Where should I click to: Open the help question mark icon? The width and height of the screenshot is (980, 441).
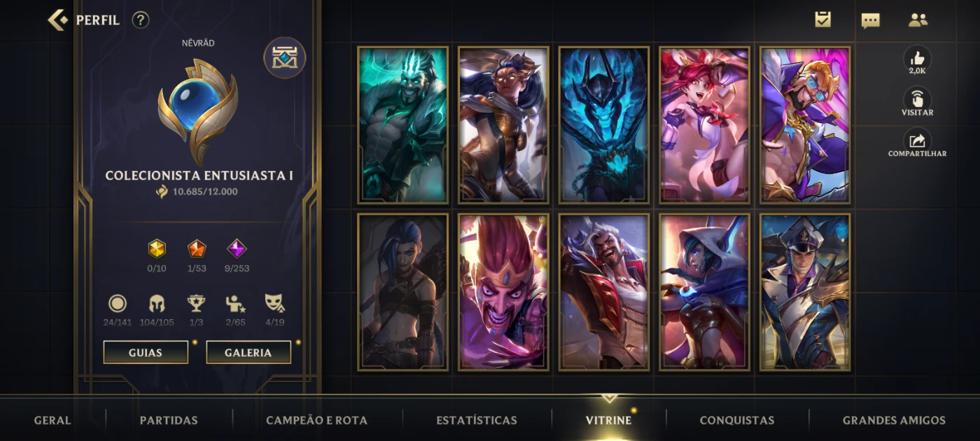click(141, 20)
